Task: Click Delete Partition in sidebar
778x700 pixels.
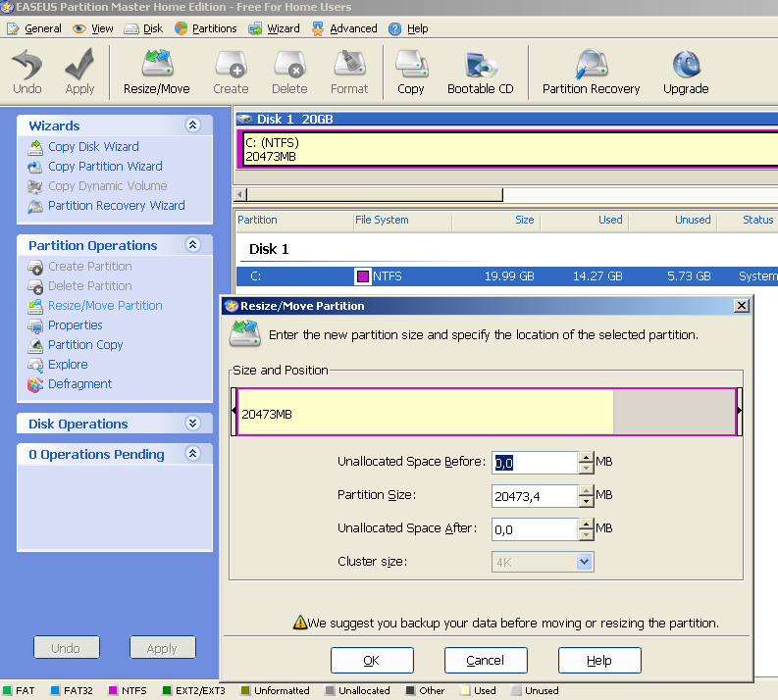Action: [90, 286]
